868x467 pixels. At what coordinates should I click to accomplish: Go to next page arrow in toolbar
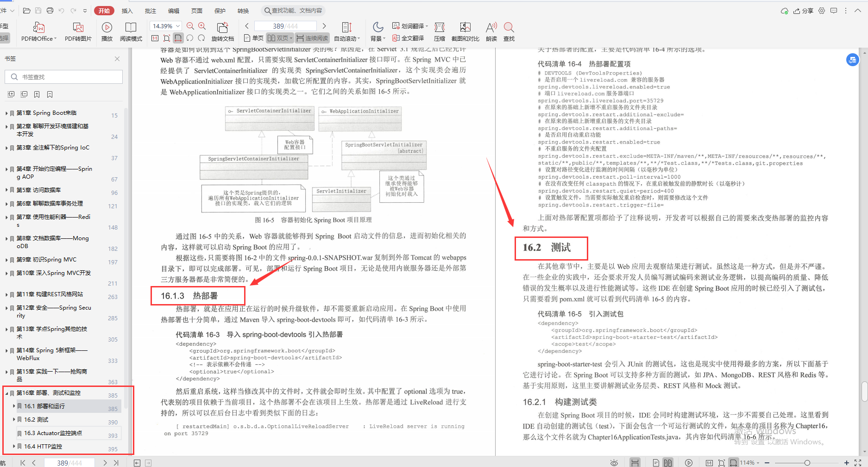324,26
